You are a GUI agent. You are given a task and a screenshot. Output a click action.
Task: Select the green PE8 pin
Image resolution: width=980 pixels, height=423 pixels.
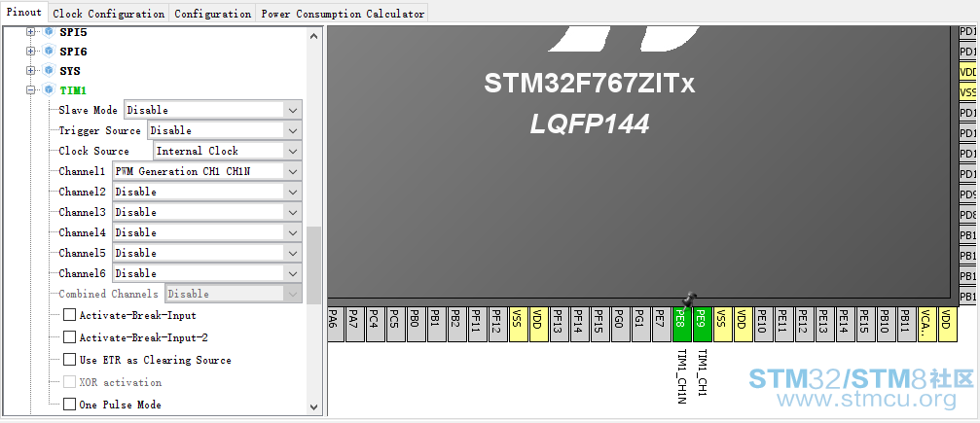[682, 324]
